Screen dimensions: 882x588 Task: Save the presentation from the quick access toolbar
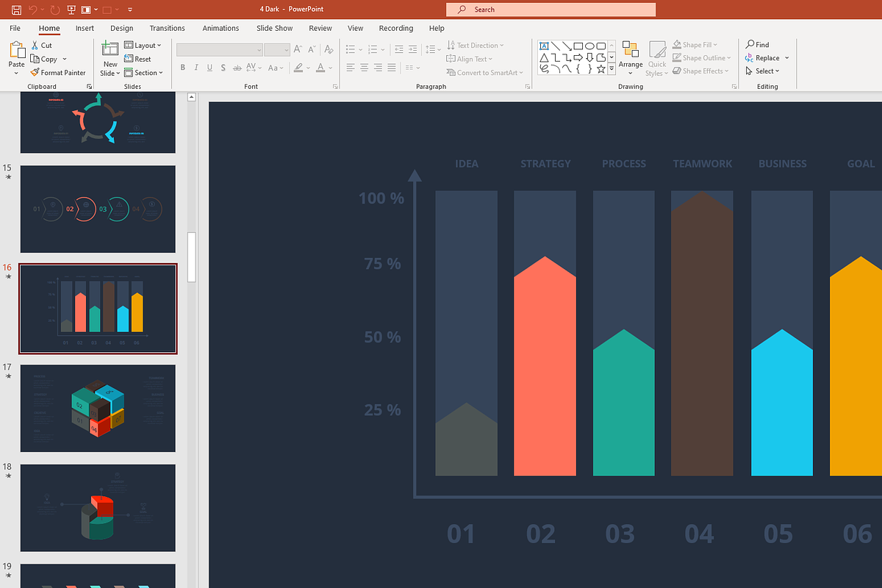coord(16,10)
